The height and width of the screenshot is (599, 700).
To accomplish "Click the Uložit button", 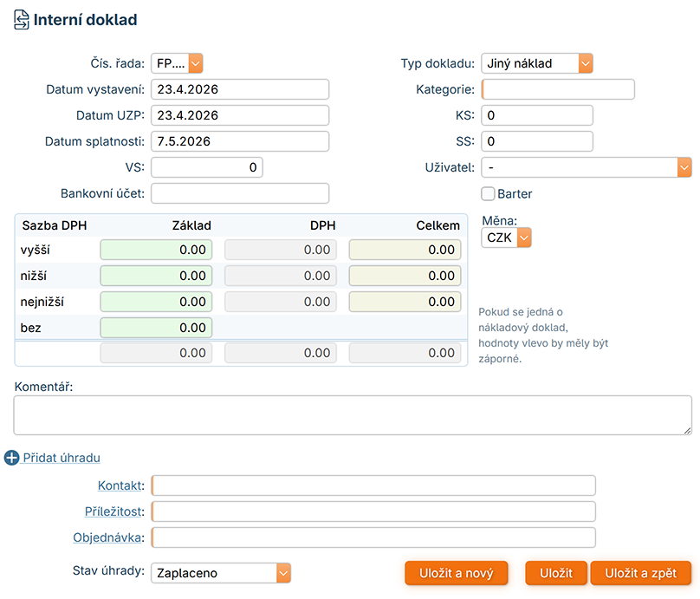I will [x=556, y=573].
